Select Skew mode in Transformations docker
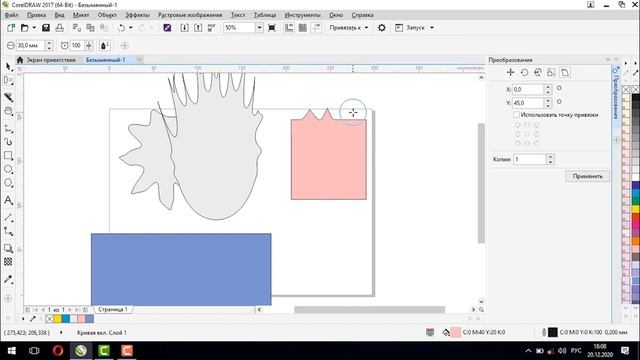The width and height of the screenshot is (640, 360). [x=565, y=73]
